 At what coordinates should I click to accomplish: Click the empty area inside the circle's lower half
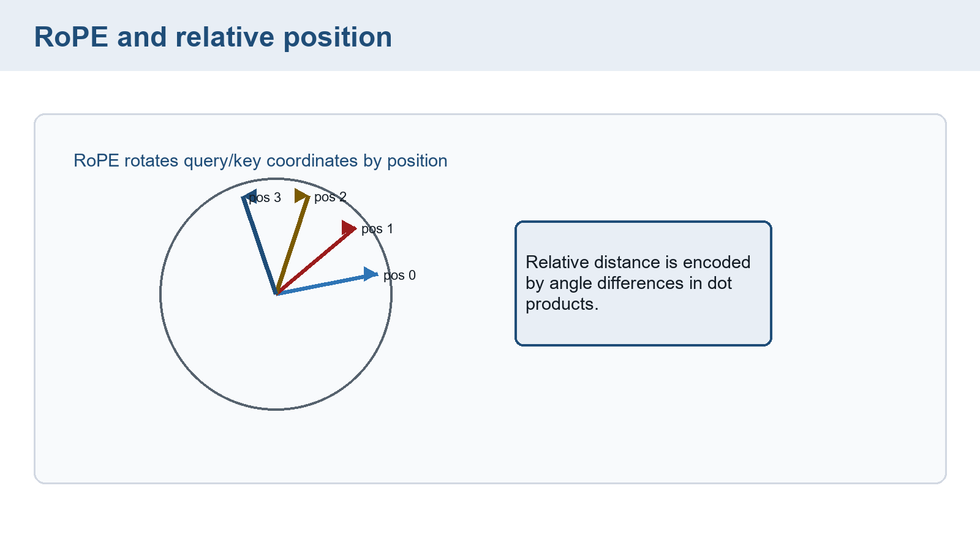276,355
